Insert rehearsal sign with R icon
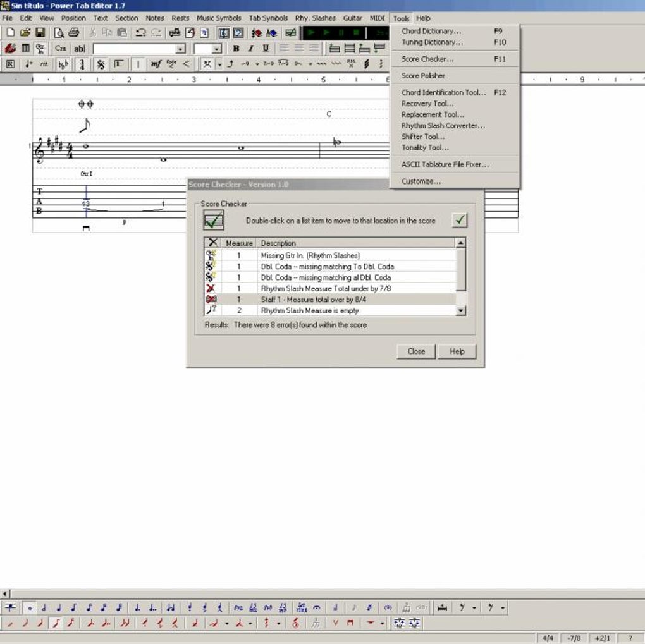Image resolution: width=645 pixels, height=644 pixels. click(10, 64)
